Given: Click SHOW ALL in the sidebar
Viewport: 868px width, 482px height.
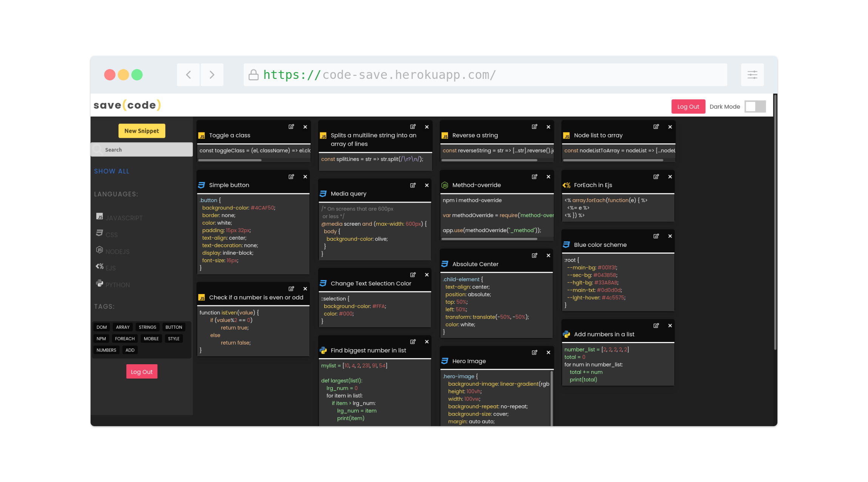Looking at the screenshot, I should tap(112, 171).
